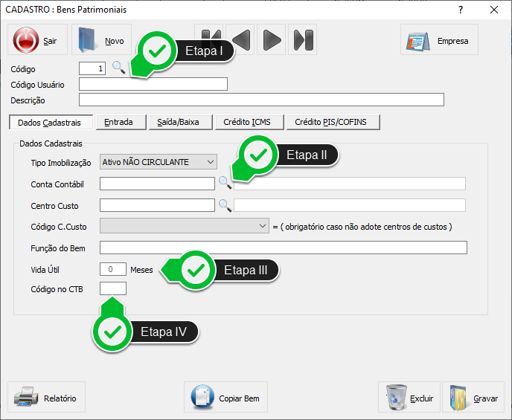
Task: Go to the previous record arrow
Action: (241, 39)
